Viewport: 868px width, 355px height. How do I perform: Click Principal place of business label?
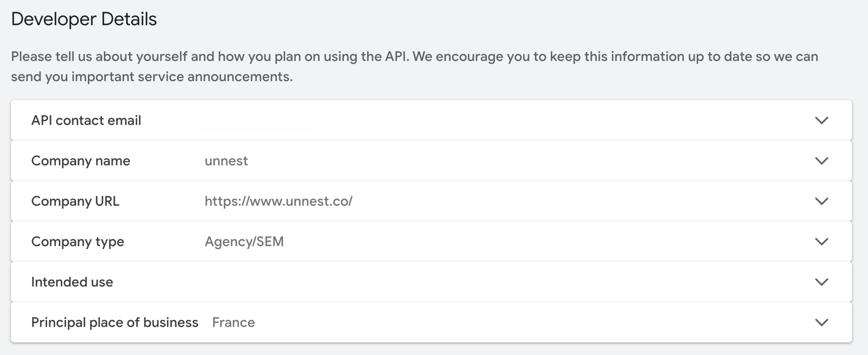coord(114,322)
